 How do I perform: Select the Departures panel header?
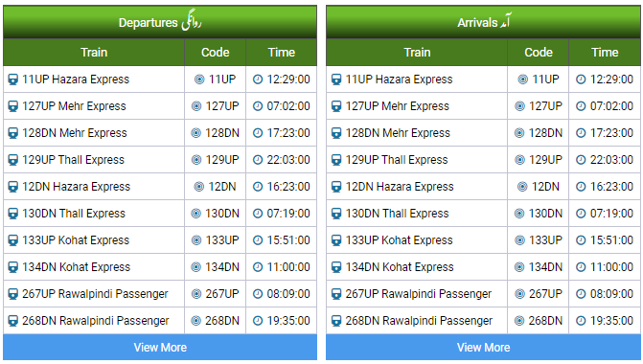(x=160, y=22)
